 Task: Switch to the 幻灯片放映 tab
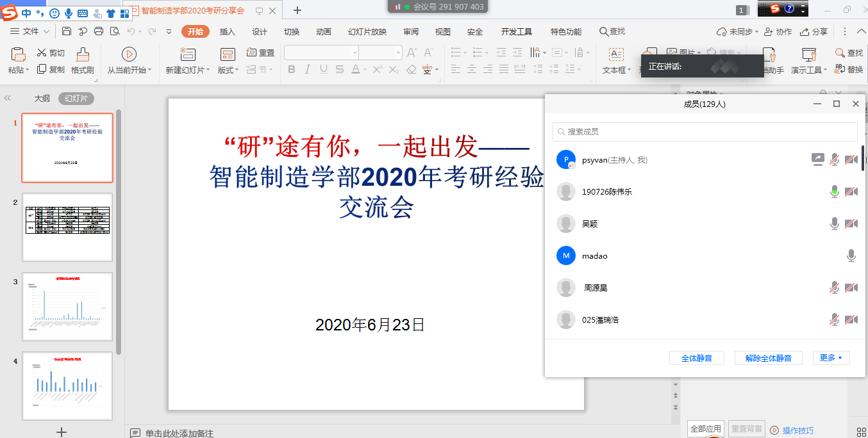(x=367, y=32)
